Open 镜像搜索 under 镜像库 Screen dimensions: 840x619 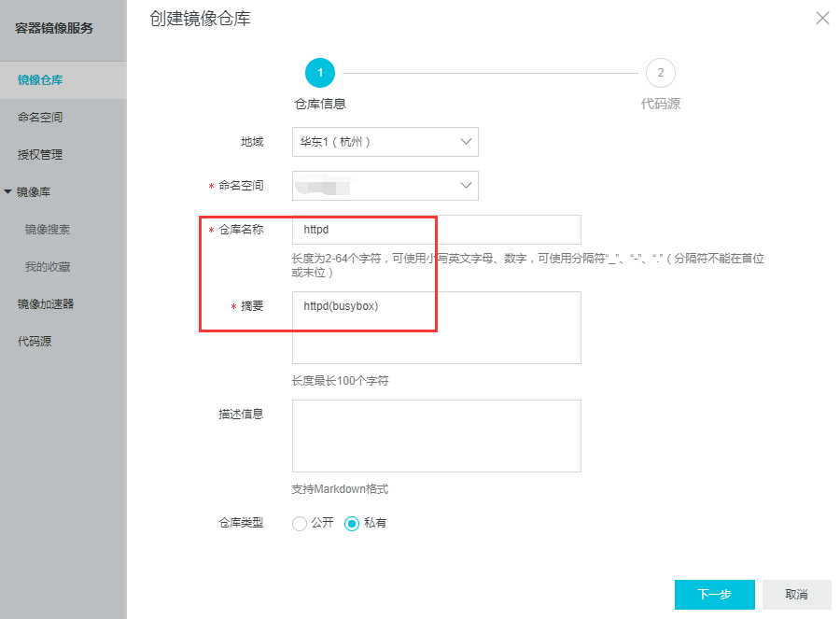pos(48,230)
